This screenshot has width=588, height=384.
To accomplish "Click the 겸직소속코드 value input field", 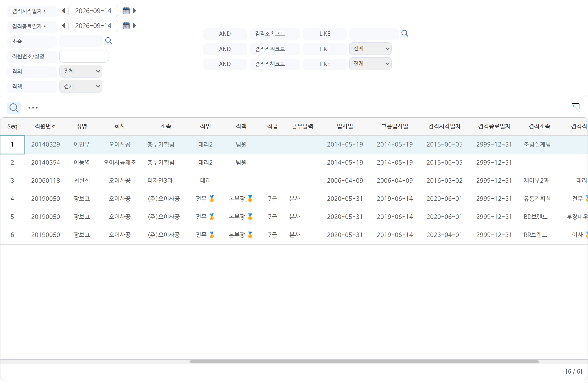I will (x=374, y=34).
